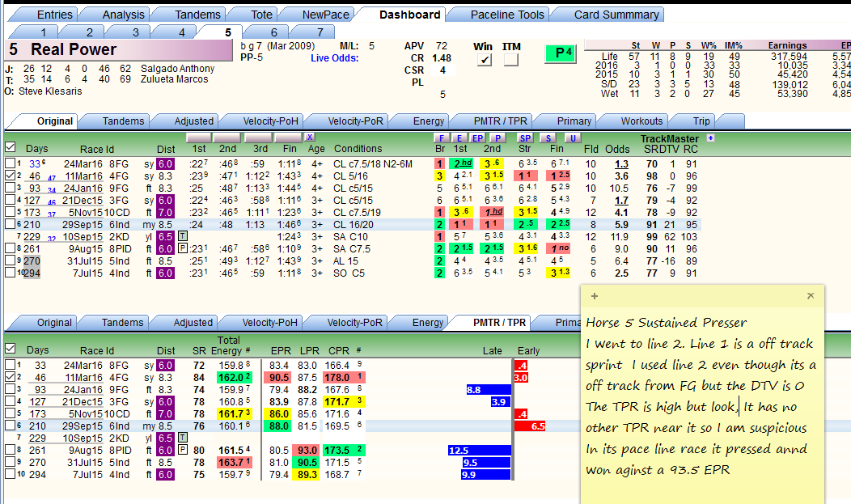Click the trainer name Zulueta Marcos
Screen dimensions: 851x504
click(174, 79)
